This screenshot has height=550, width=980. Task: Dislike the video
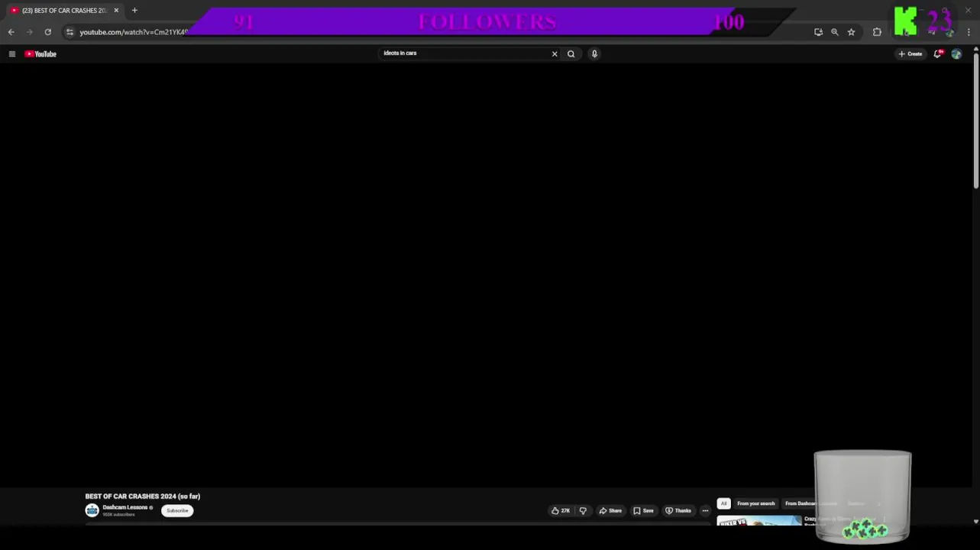click(583, 510)
